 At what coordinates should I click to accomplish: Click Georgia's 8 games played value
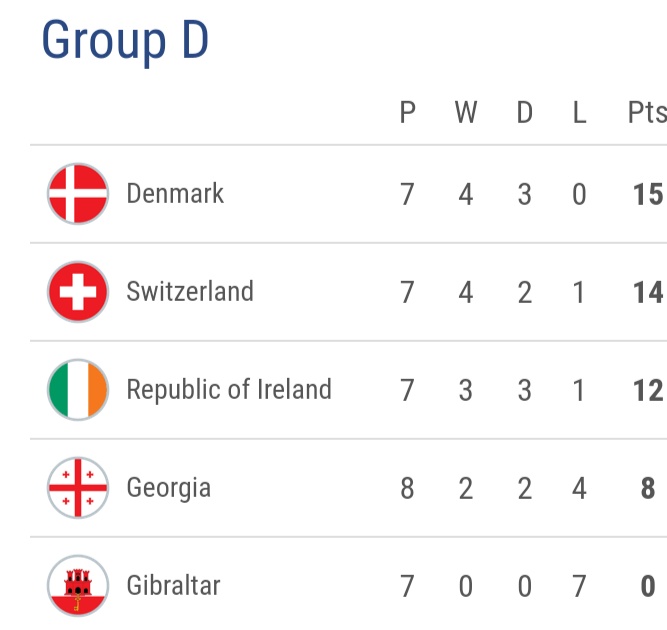click(x=407, y=488)
